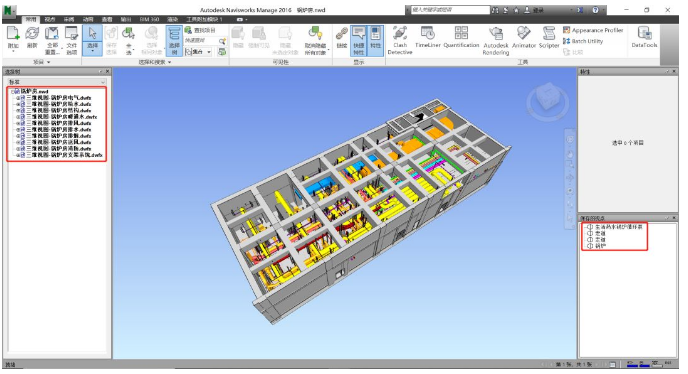
Task: Click the favorites star icon in title bar
Action: coord(516,10)
